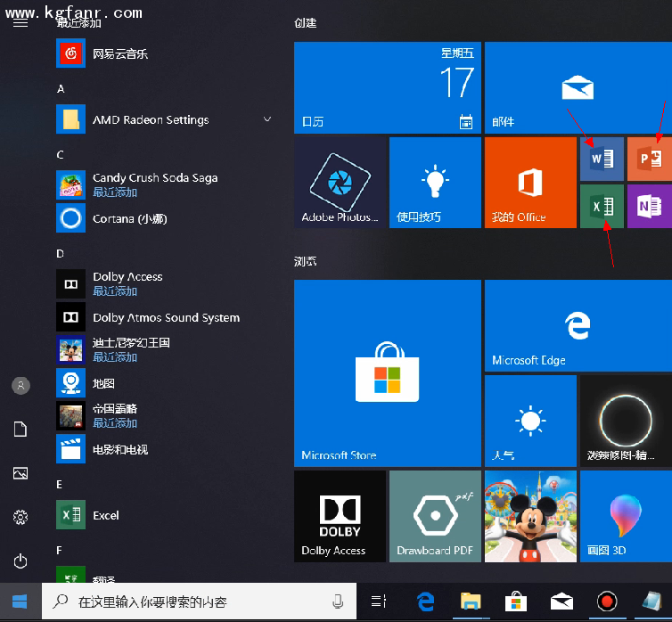Select Dolby Atmos Sound System entry
Image resolution: width=672 pixels, height=622 pixels.
coord(165,317)
